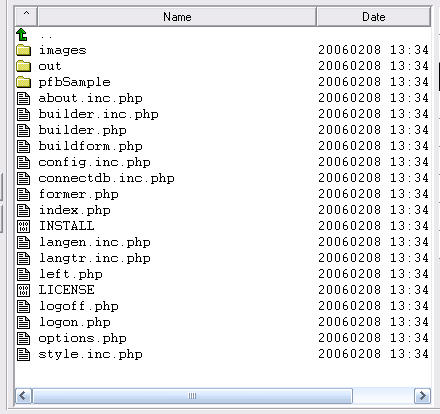The height and width of the screenshot is (414, 440).
Task: Toggle sort order with the caret column header
Action: click(x=26, y=17)
